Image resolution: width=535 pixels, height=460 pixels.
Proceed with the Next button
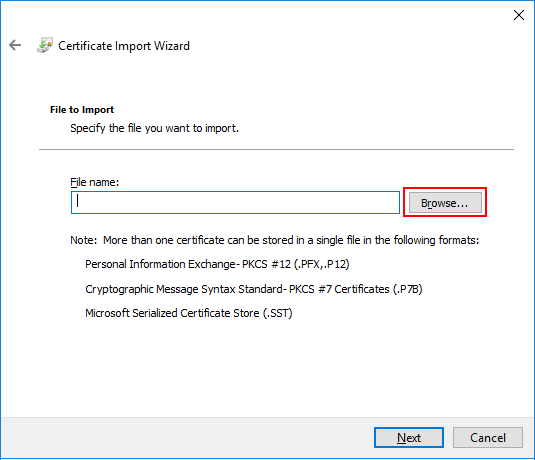(409, 437)
